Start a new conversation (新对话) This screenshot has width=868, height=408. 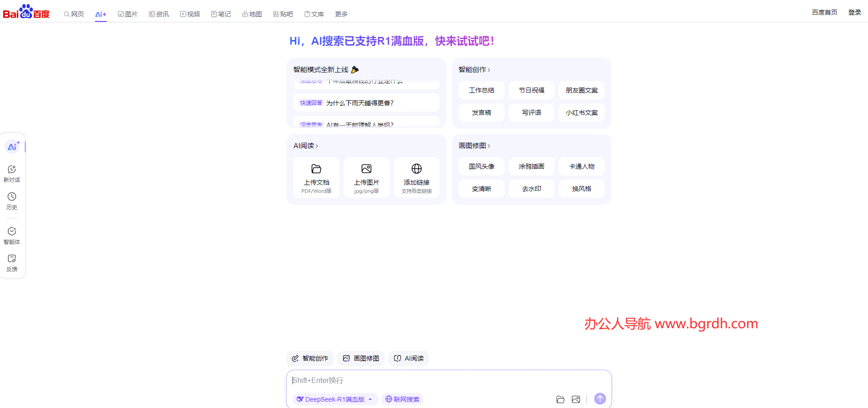click(x=12, y=174)
